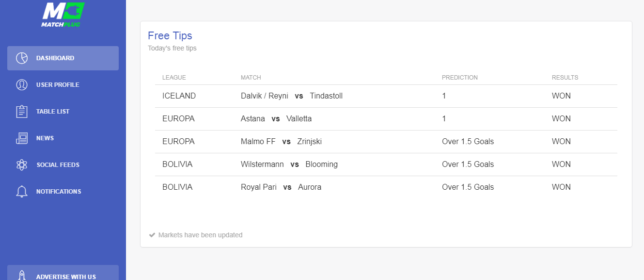Go to the Dashboard menu item

(x=63, y=58)
